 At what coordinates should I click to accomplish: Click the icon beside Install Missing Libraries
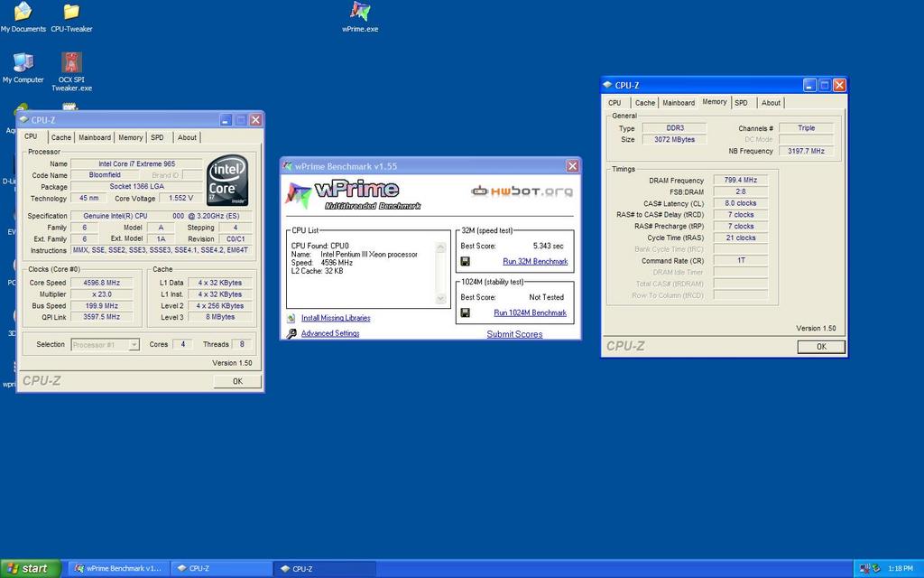291,318
